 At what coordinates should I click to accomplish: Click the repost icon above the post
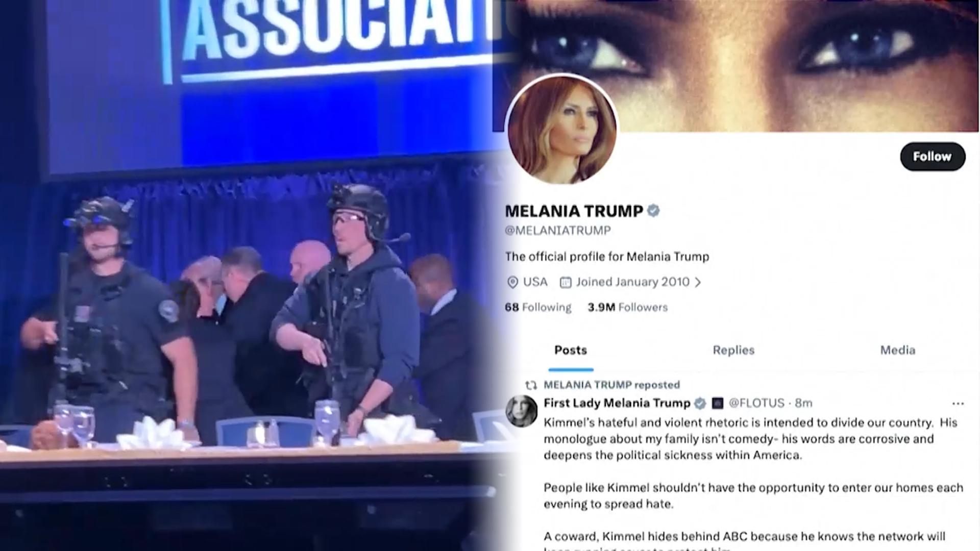coord(531,385)
